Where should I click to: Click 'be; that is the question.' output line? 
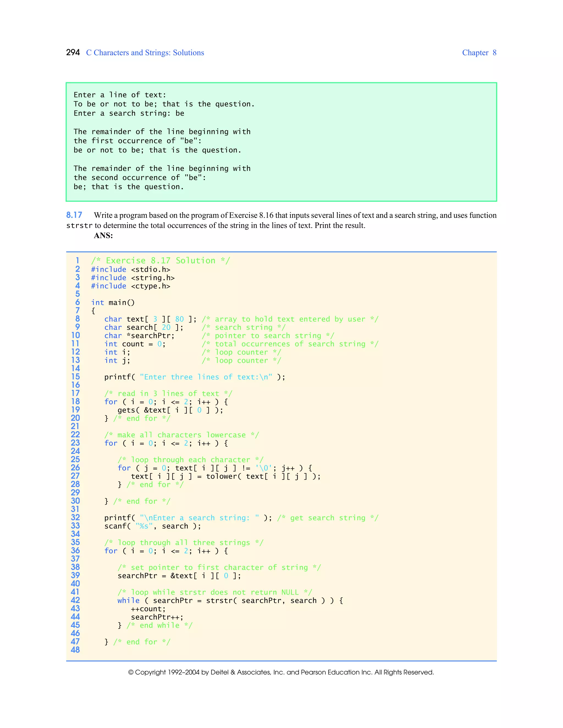(x=129, y=187)
